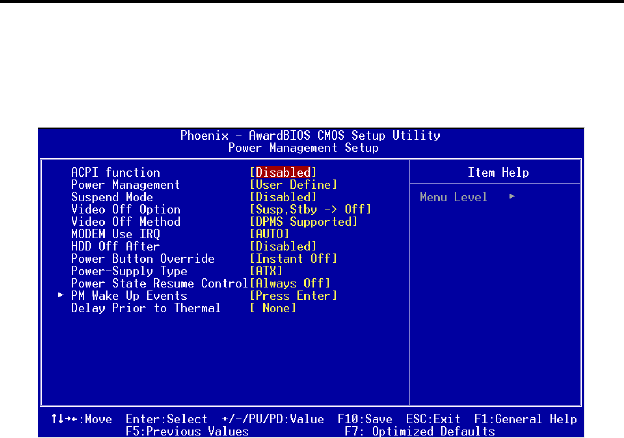Click the MODEM Use IRQ label
The width and height of the screenshot is (624, 438).
click(x=116, y=234)
